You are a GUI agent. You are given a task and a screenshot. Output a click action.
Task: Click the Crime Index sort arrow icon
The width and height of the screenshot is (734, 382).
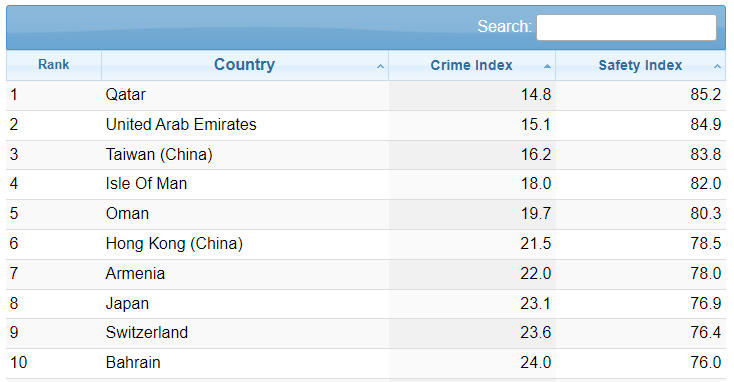tap(547, 66)
